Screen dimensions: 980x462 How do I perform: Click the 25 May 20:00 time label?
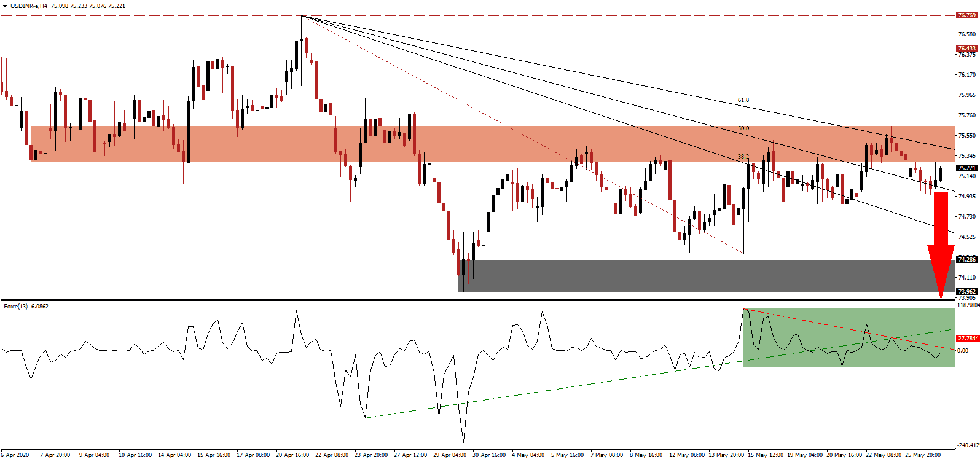tap(923, 455)
